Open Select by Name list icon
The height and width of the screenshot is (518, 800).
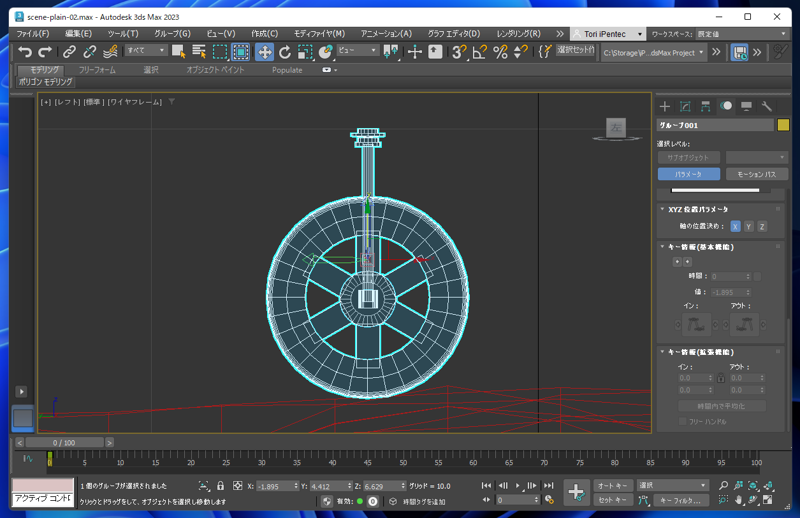click(199, 52)
